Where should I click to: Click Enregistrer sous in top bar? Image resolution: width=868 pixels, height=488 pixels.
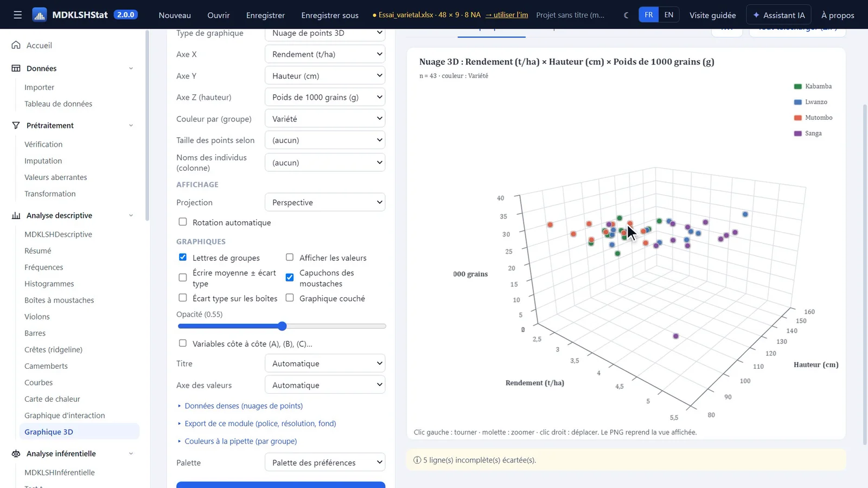click(x=330, y=15)
